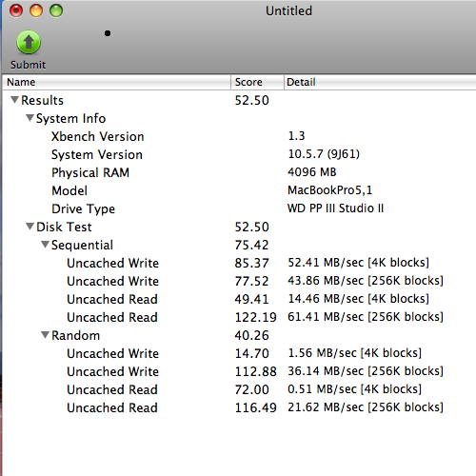Sort by the Name column header
Viewport: 476px width, 476px height.
tap(116, 82)
